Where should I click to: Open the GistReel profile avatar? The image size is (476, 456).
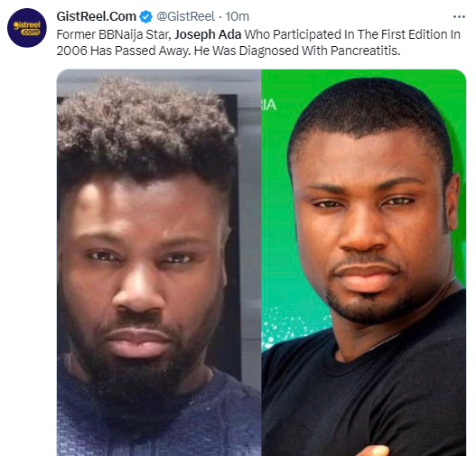(27, 28)
